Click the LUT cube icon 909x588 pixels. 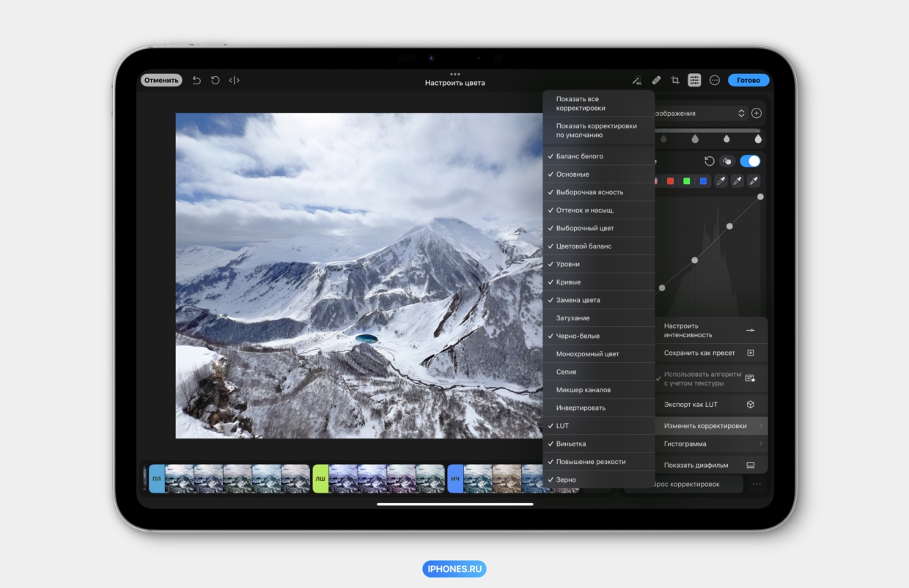[751, 405]
